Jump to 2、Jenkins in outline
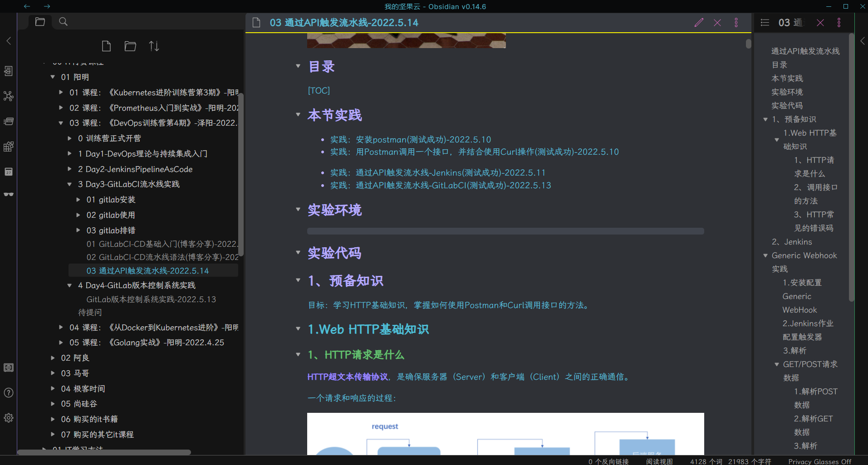The width and height of the screenshot is (868, 465). click(x=792, y=242)
